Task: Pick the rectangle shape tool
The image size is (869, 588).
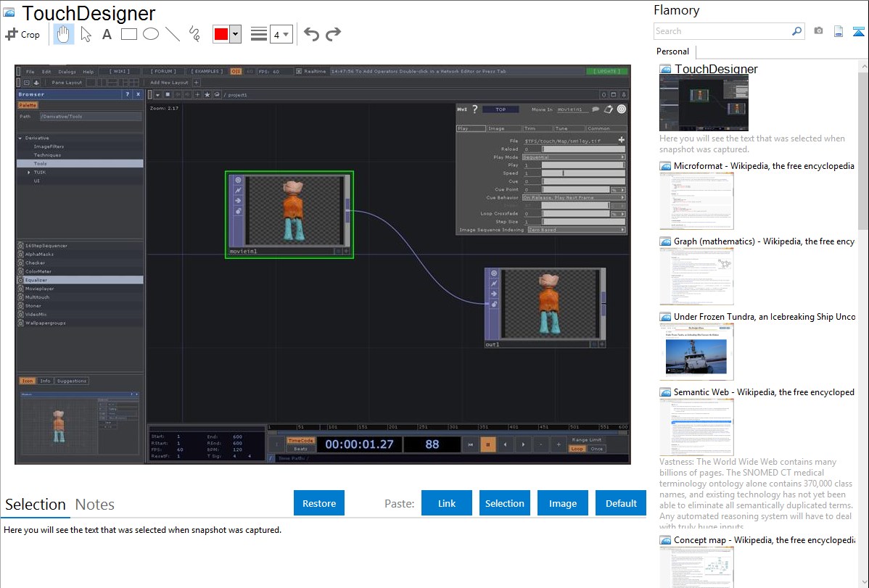Action: click(x=128, y=34)
